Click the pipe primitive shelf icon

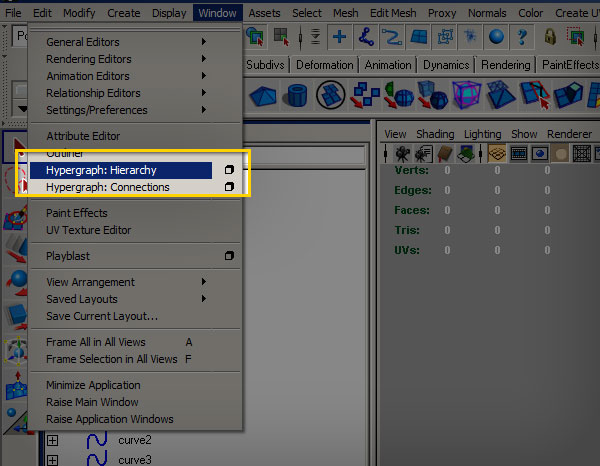click(295, 95)
